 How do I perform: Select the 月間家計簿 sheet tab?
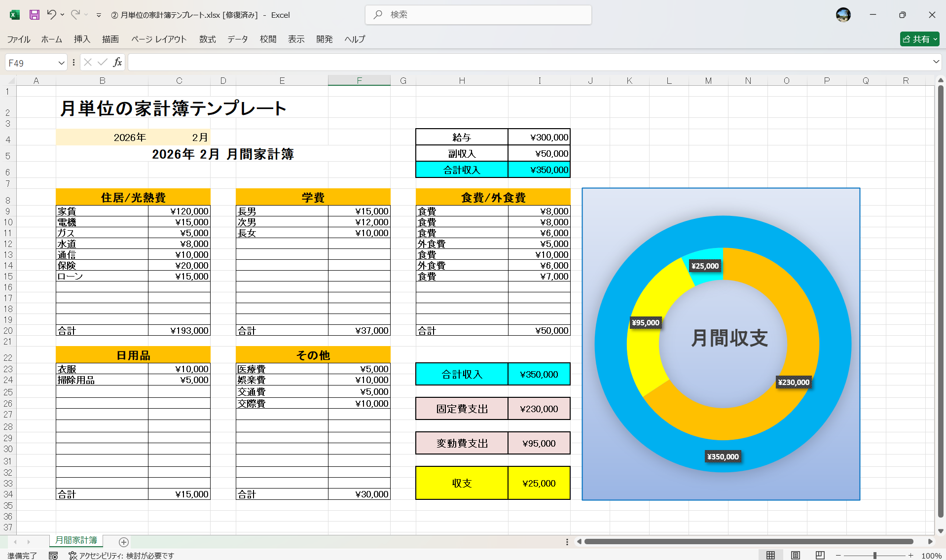[75, 540]
